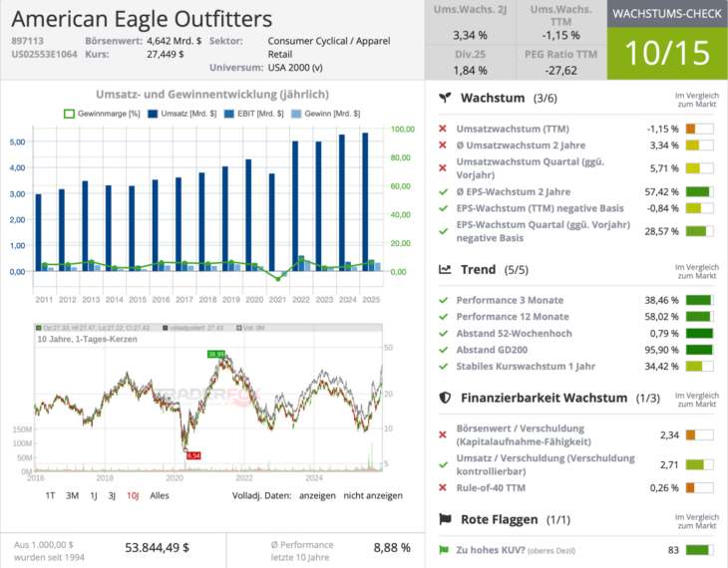Click the Rote Flaggen black flag icon
Image resolution: width=728 pixels, height=568 pixels.
point(445,519)
